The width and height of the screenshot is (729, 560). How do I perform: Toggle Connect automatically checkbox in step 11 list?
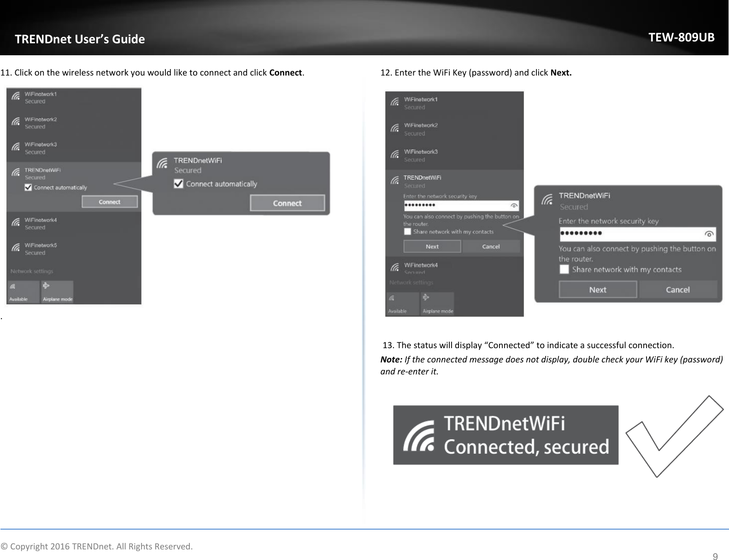coord(28,187)
